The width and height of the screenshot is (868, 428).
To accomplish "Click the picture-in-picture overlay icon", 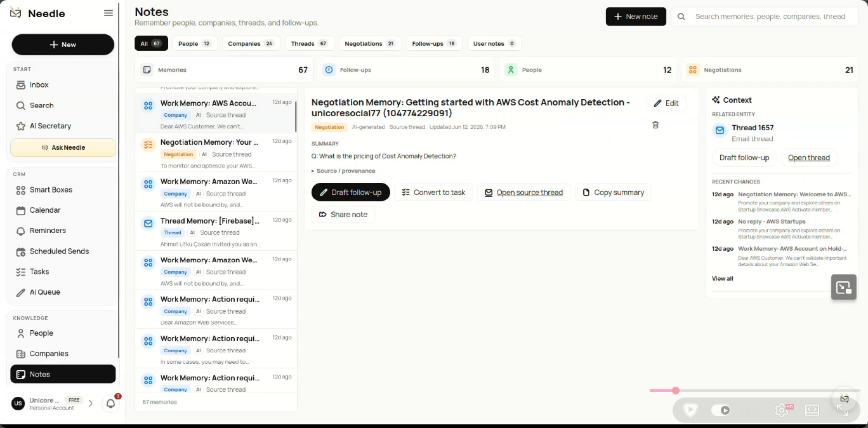I will coord(844,287).
